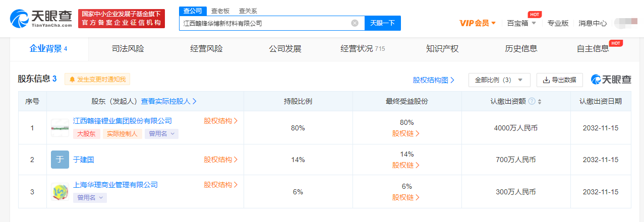Image resolution: width=644 pixels, height=222 pixels.
Task: Switch to the 自主信息 tab
Action: [x=593, y=49]
